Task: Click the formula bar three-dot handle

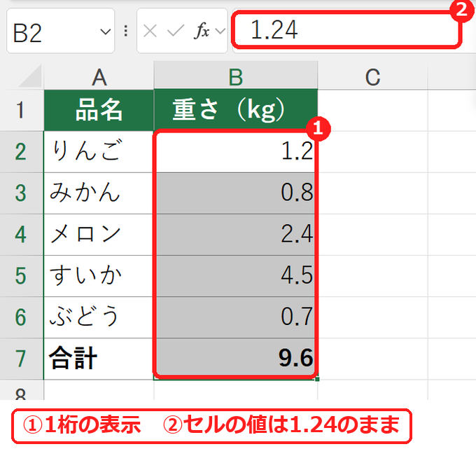Action: coord(126,31)
